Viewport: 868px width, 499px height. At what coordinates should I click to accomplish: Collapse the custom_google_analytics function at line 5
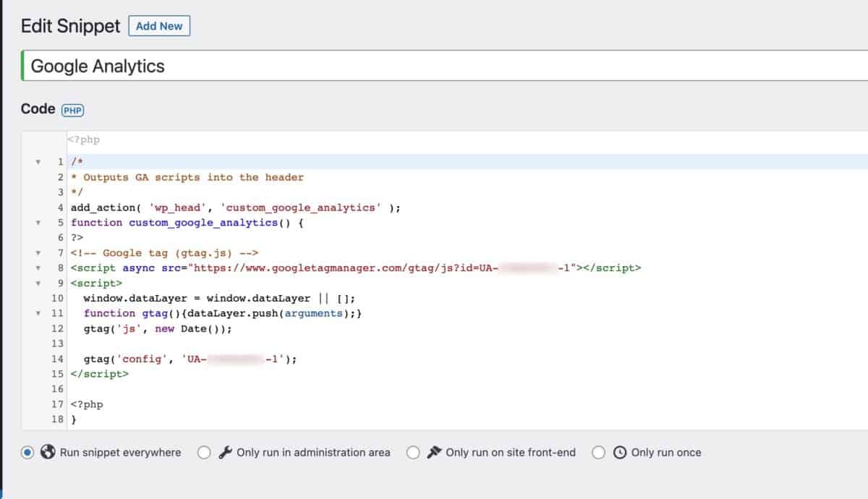[x=39, y=223]
